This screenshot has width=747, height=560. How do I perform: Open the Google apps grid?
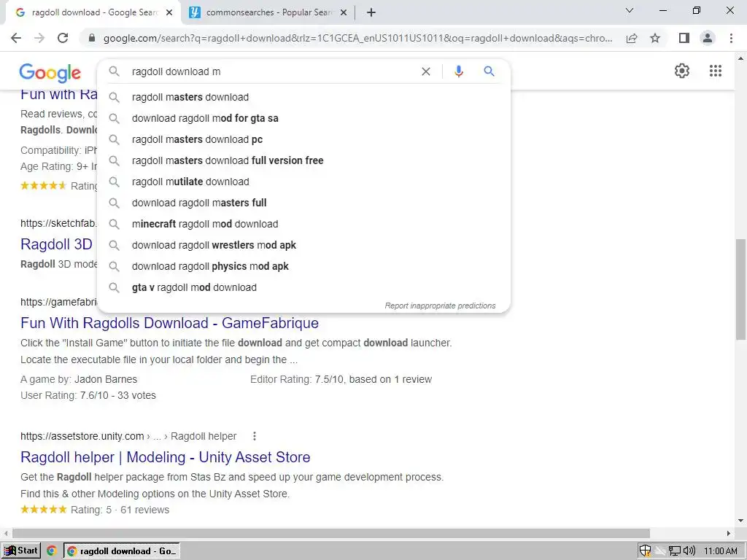coord(716,71)
